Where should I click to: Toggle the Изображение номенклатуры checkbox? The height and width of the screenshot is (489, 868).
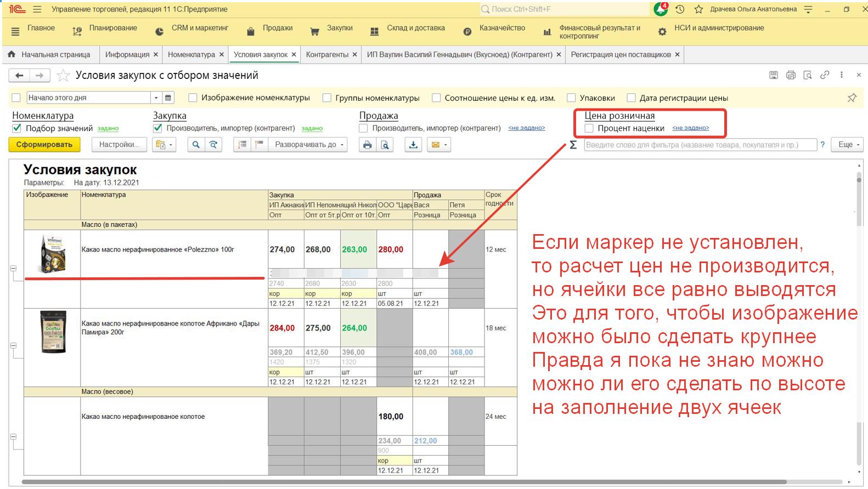[193, 98]
